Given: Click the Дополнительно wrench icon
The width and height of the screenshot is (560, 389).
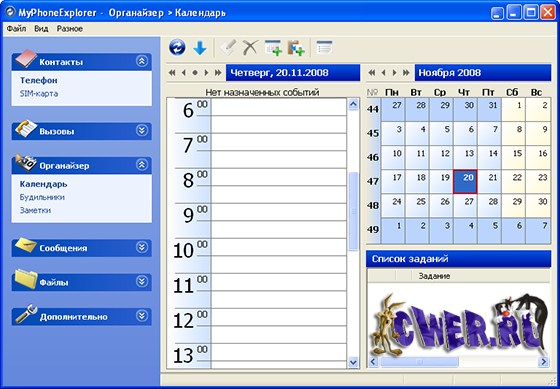Looking at the screenshot, I should (26, 314).
